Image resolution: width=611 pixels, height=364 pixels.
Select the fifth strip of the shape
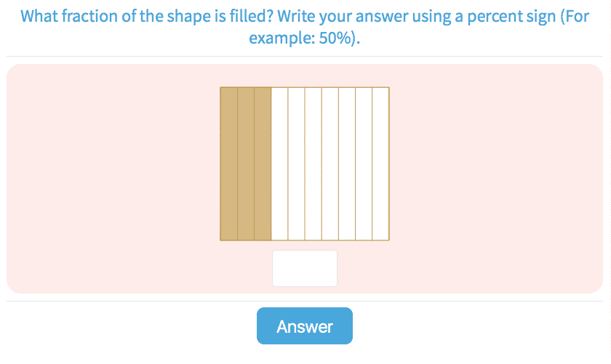[296, 163]
